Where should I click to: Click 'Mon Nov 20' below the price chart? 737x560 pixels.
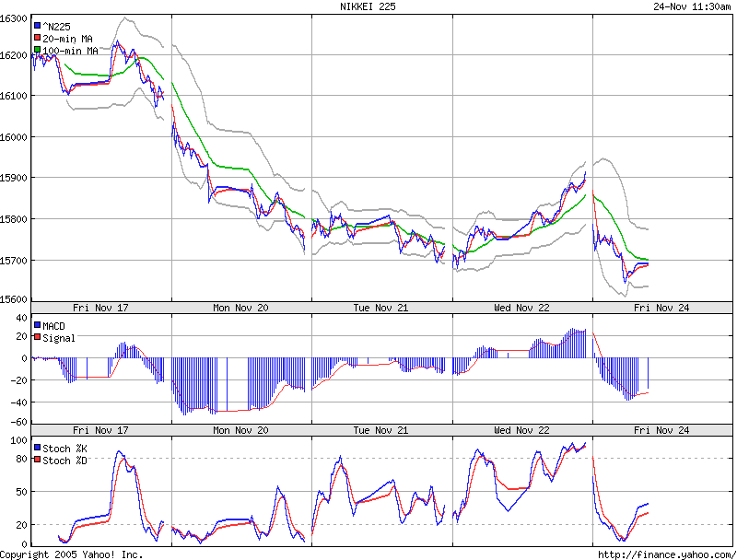pos(240,308)
